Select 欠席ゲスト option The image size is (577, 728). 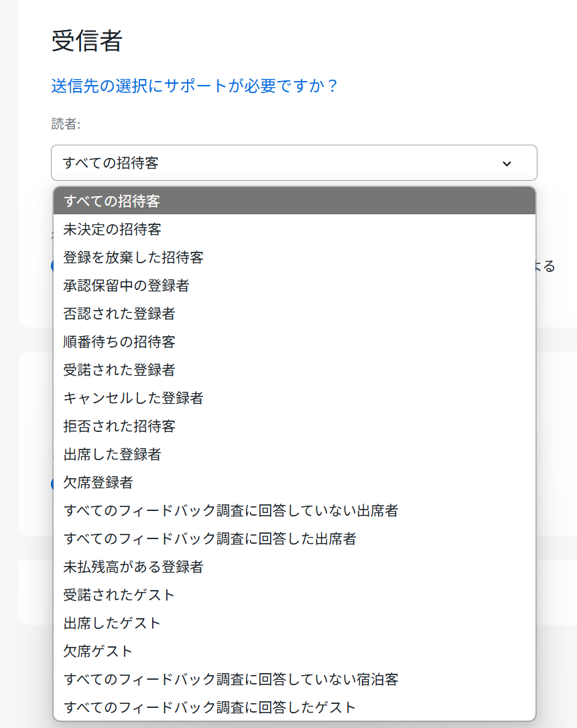pos(295,652)
